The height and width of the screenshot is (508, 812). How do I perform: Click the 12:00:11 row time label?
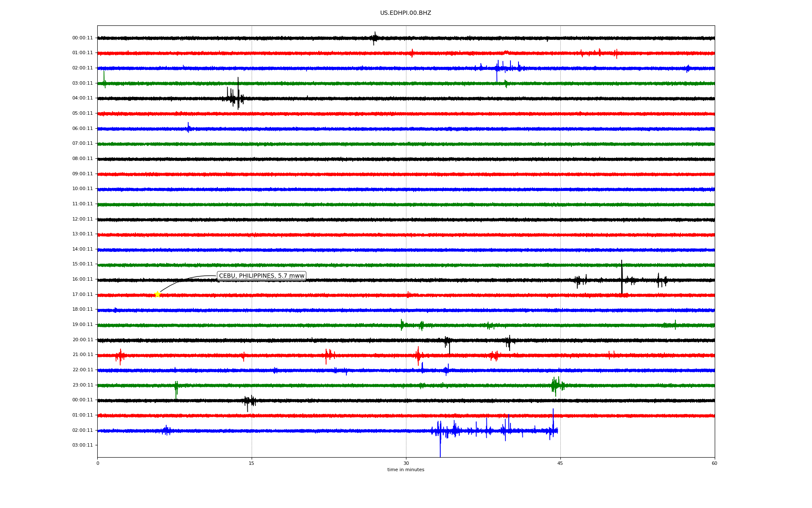coord(82,219)
